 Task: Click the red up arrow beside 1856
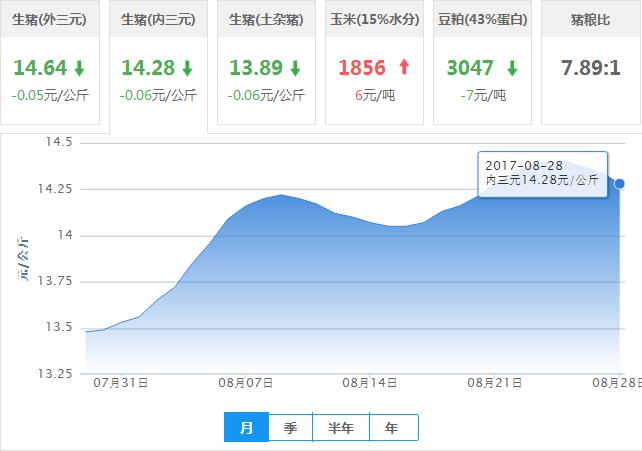click(405, 67)
